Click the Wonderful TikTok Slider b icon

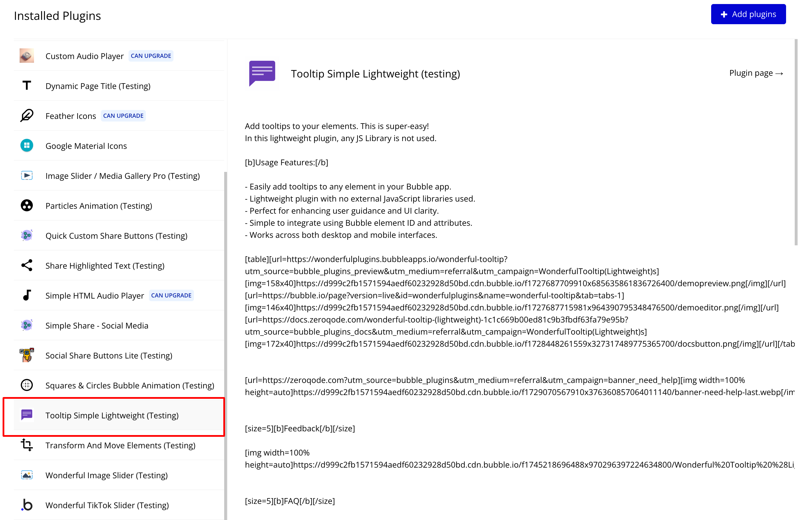[27, 505]
